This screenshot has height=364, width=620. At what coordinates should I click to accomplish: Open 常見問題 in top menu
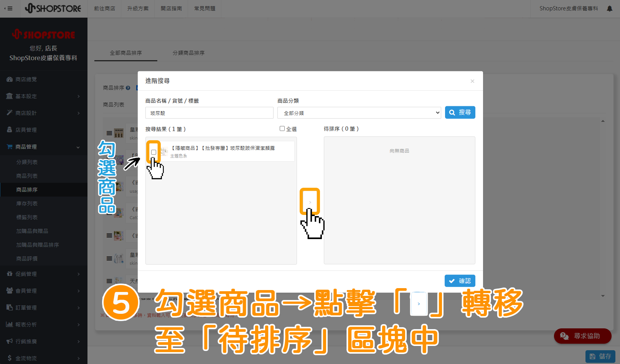point(204,8)
